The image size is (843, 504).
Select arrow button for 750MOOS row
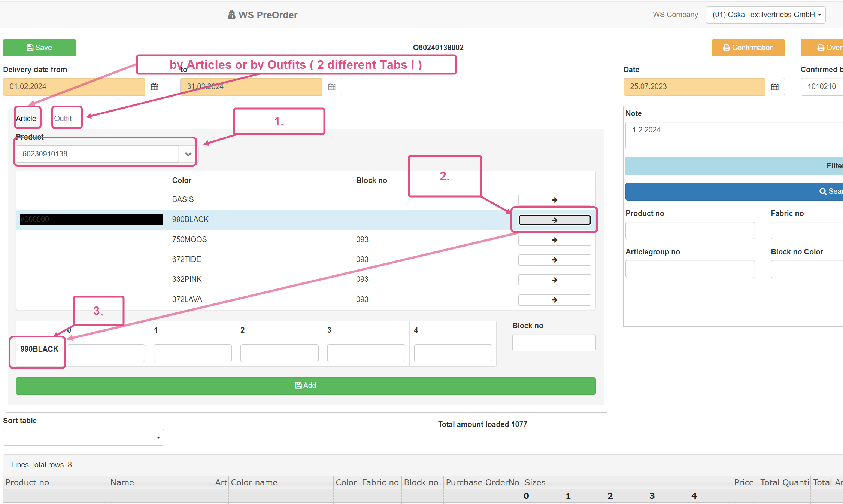[x=554, y=240]
